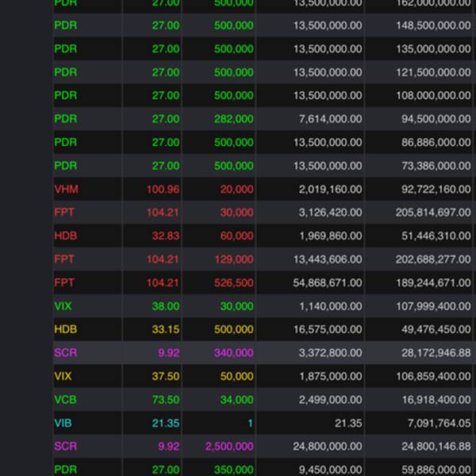The width and height of the screenshot is (476, 476).
Task: Open the VCB ticker symbol
Action: (x=65, y=399)
